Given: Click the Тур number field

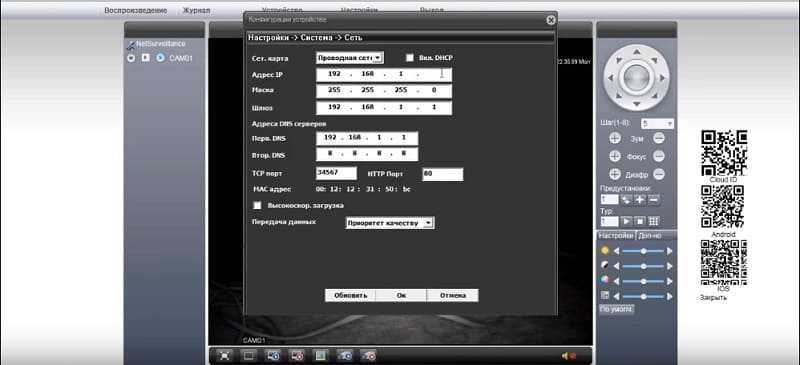Looking at the screenshot, I should 609,222.
